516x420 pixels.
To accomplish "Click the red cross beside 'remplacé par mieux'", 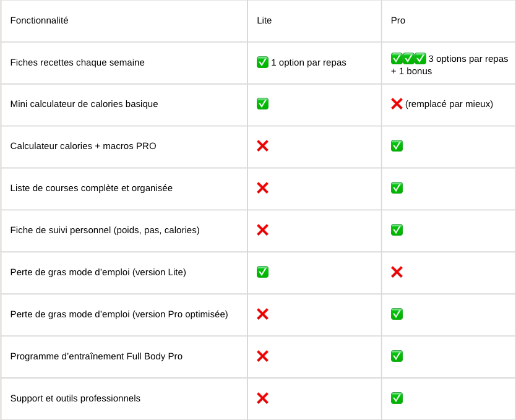I will pos(397,104).
